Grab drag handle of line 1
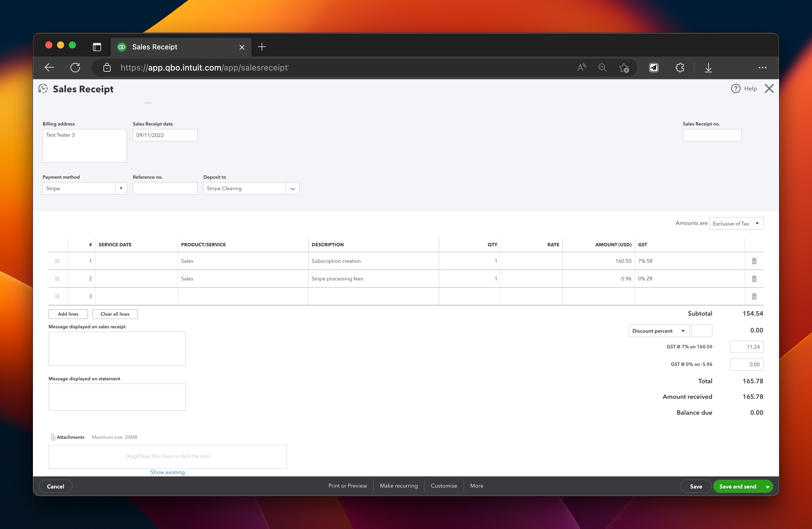812x529 pixels. [x=57, y=261]
